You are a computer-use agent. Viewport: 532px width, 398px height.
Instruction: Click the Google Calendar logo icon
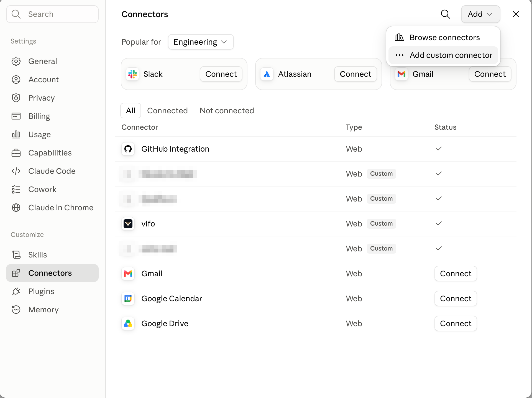(x=128, y=298)
